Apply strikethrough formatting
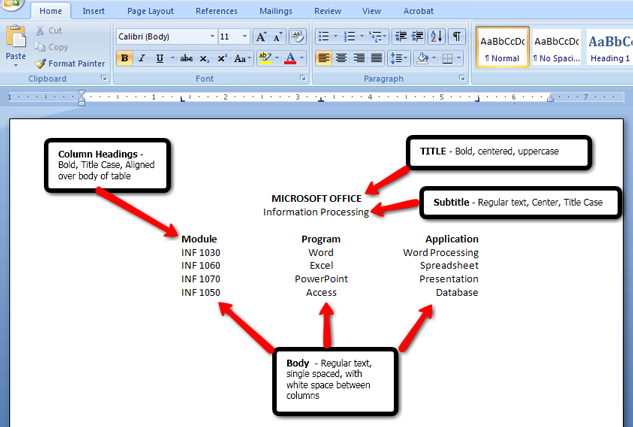Screen dimensions: 633x427 tap(186, 59)
